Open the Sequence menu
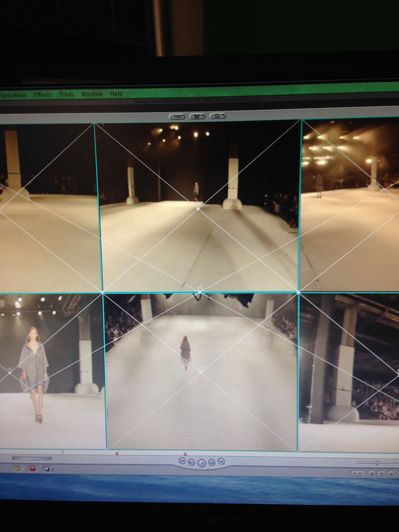The image size is (399, 532). click(13, 95)
